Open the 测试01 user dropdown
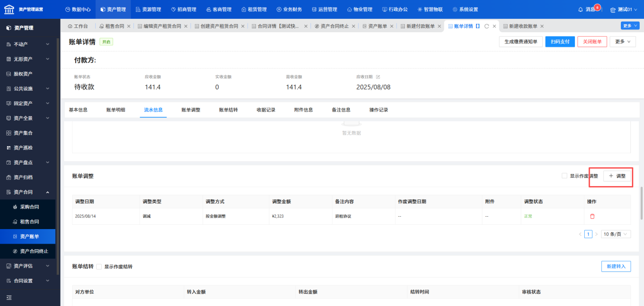Image resolution: width=644 pixels, height=306 pixels. click(x=624, y=9)
